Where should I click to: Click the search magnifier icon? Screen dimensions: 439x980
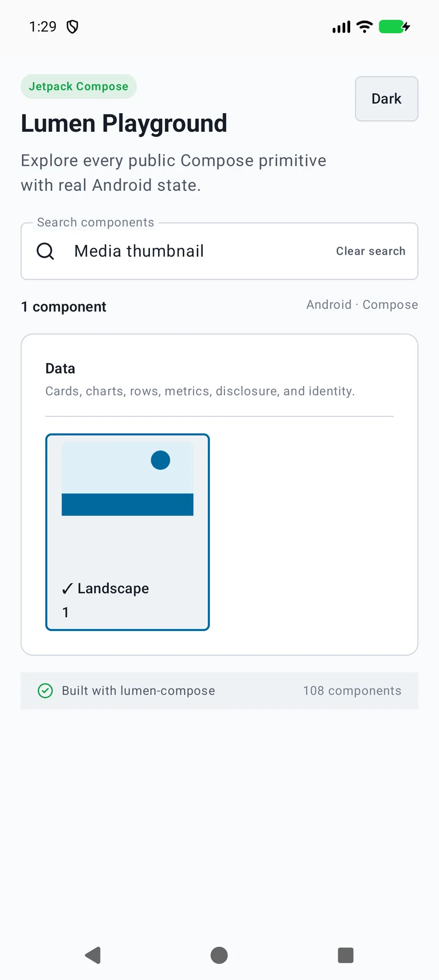click(45, 251)
